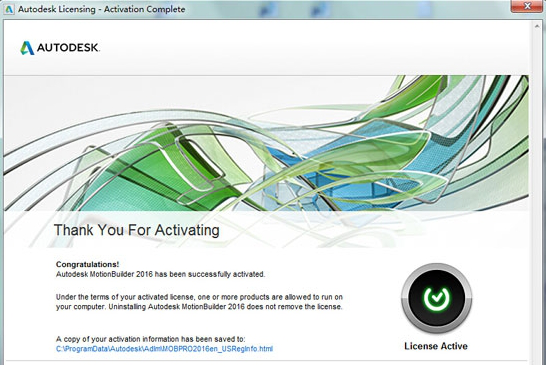Click the License Active checkmark badge
546x379 pixels.
coord(436,298)
